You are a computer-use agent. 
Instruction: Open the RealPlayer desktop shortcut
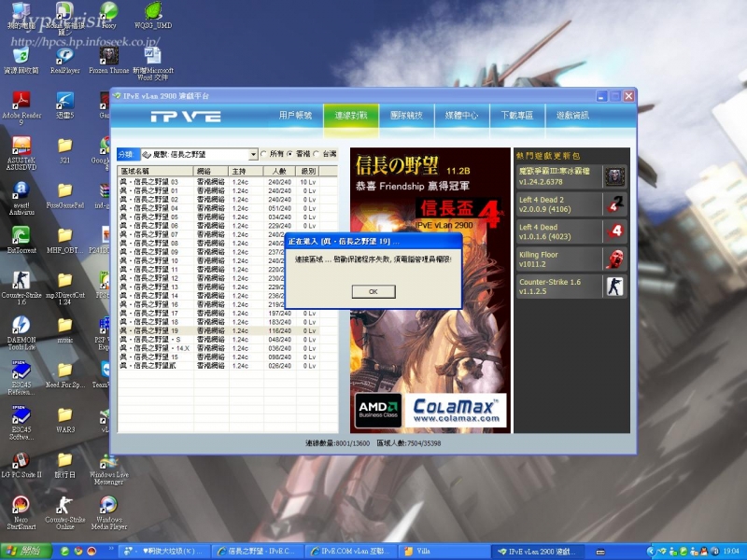[65, 56]
